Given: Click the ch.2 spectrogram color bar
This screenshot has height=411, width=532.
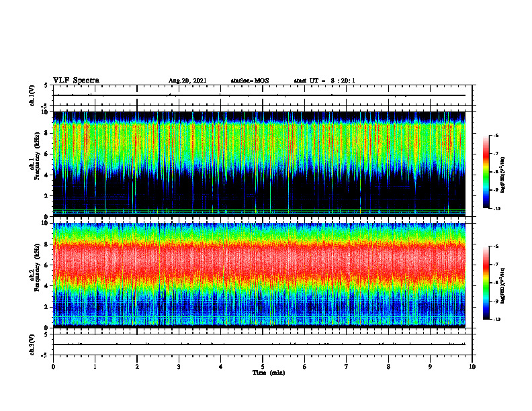Looking at the screenshot, I should pos(486,283).
